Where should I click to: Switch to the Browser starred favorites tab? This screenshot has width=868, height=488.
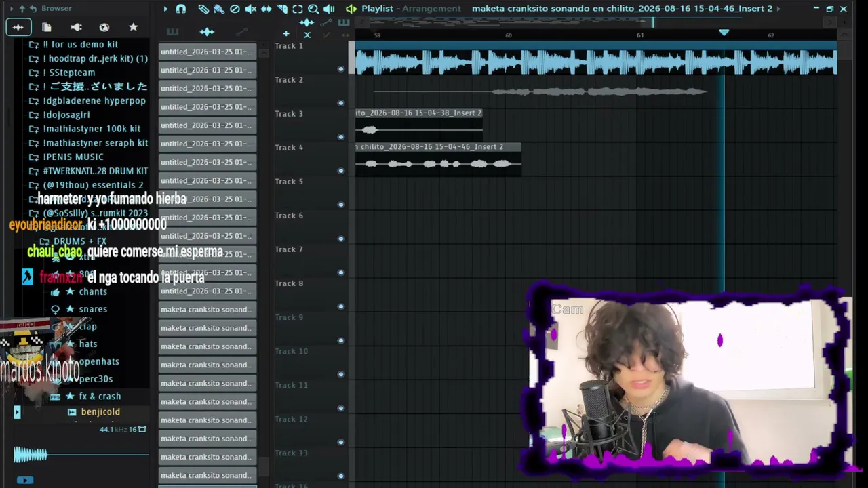(x=134, y=27)
